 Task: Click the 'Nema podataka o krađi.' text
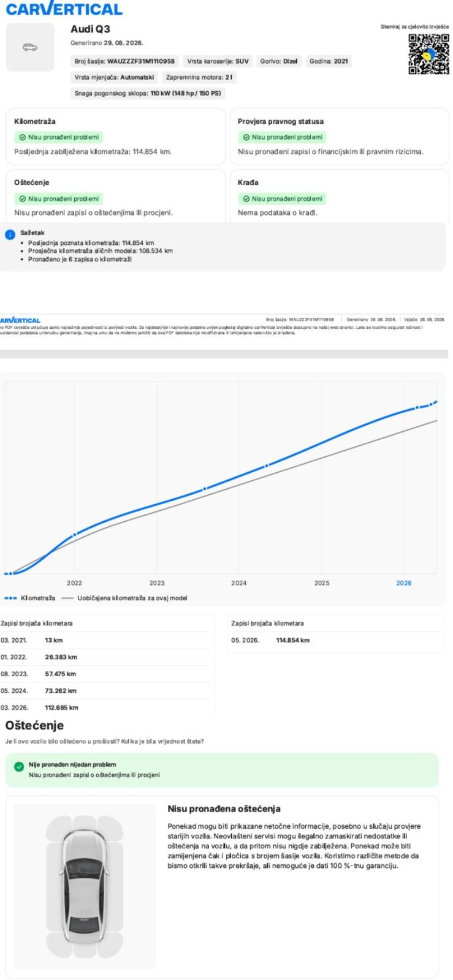[x=278, y=213]
